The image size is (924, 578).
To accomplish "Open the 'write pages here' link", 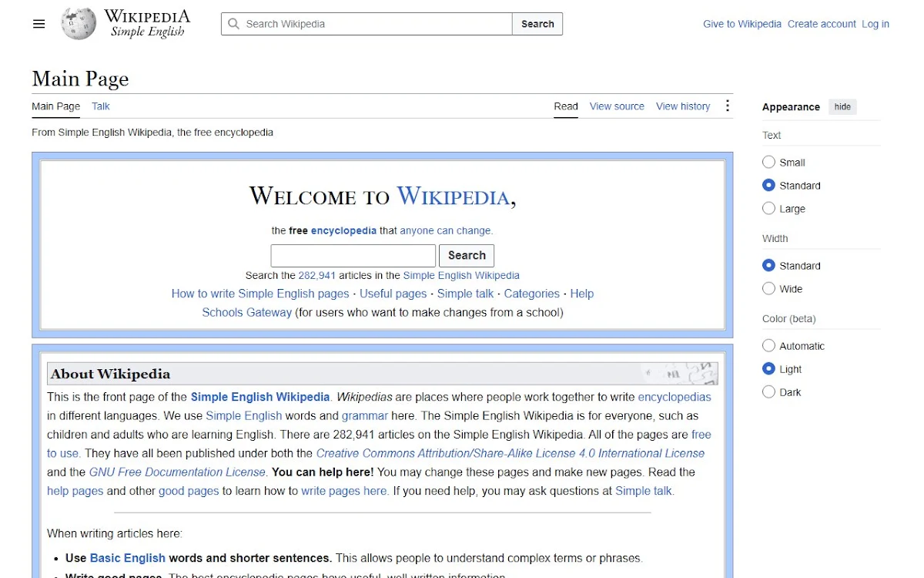I will point(344,491).
